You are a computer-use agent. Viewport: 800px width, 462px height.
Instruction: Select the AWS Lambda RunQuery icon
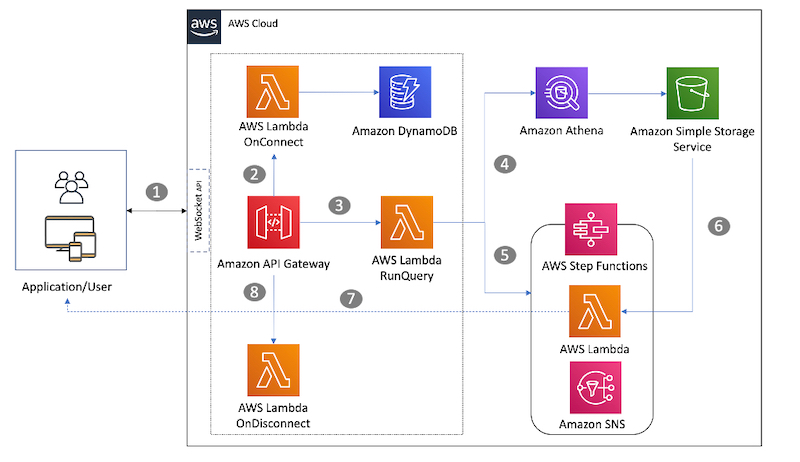click(x=407, y=222)
